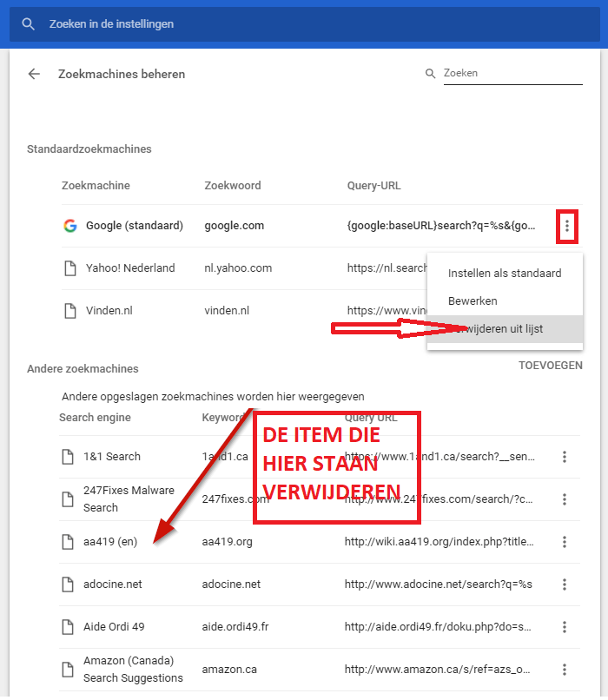Click the keyword 'aide.ordi49.fr'

click(235, 627)
